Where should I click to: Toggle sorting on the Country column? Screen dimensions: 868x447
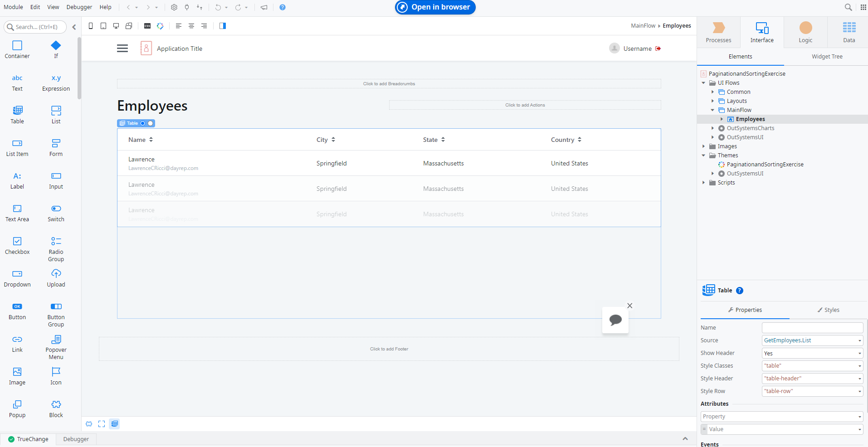(580, 139)
